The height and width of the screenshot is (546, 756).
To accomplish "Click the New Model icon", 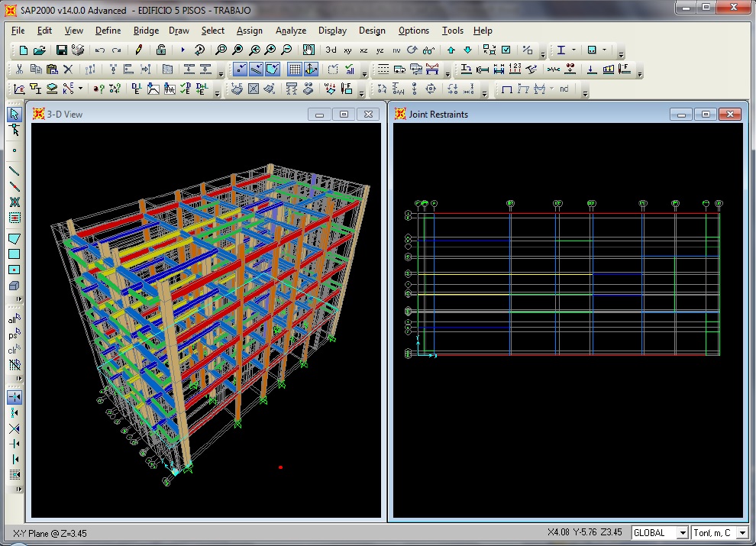I will (23, 50).
